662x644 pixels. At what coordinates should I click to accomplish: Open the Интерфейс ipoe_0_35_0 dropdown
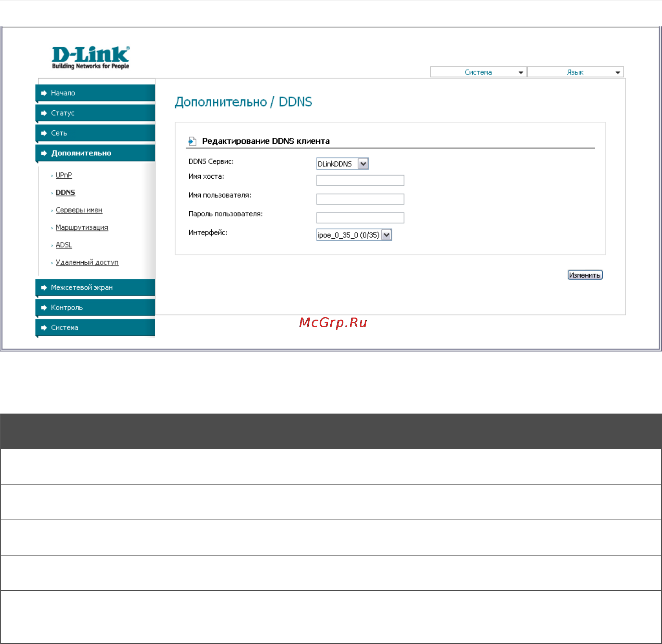tap(354, 235)
